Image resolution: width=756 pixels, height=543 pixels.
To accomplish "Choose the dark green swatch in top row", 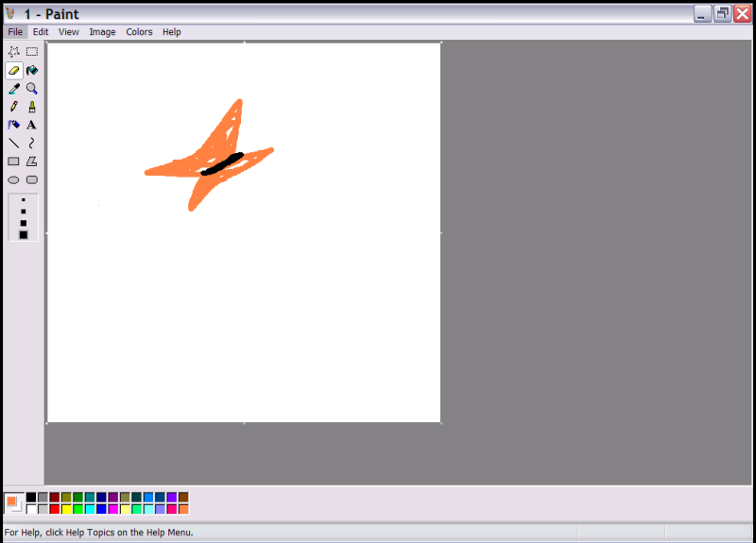I will (x=78, y=498).
